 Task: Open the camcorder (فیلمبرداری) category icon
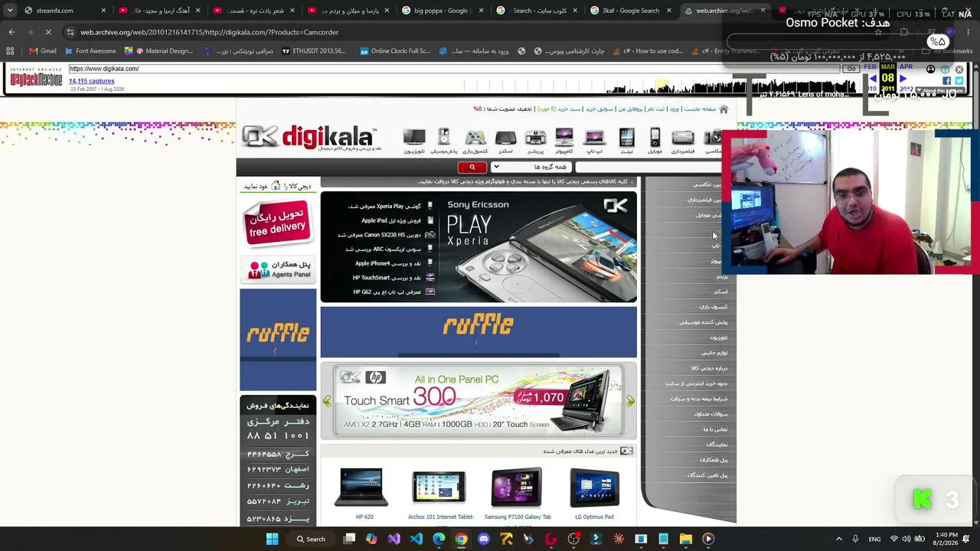(x=682, y=140)
